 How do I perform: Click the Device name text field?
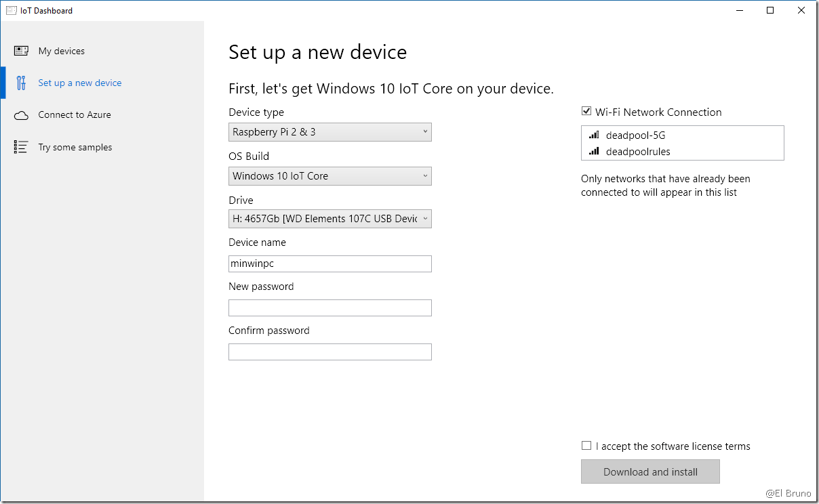pyautogui.click(x=329, y=264)
